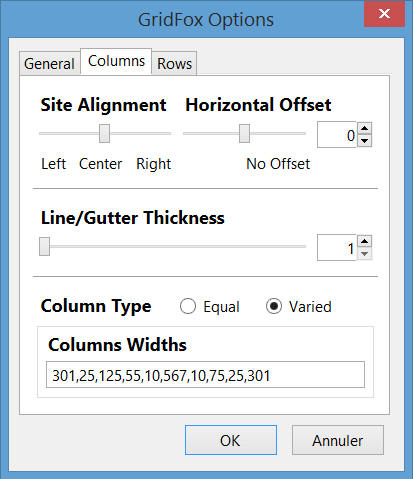Select the Equal column type radio button
This screenshot has height=479, width=413.
click(188, 306)
